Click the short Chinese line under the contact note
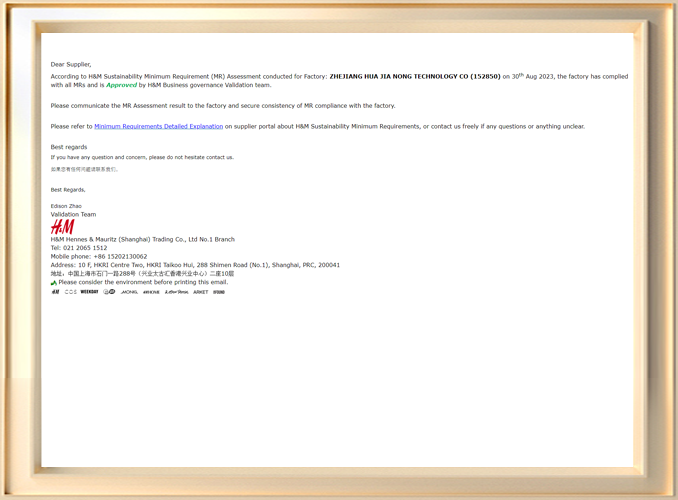The image size is (678, 500). [x=84, y=170]
